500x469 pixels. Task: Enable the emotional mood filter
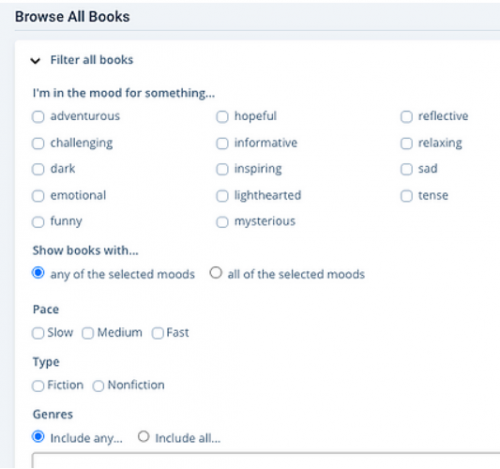38,196
